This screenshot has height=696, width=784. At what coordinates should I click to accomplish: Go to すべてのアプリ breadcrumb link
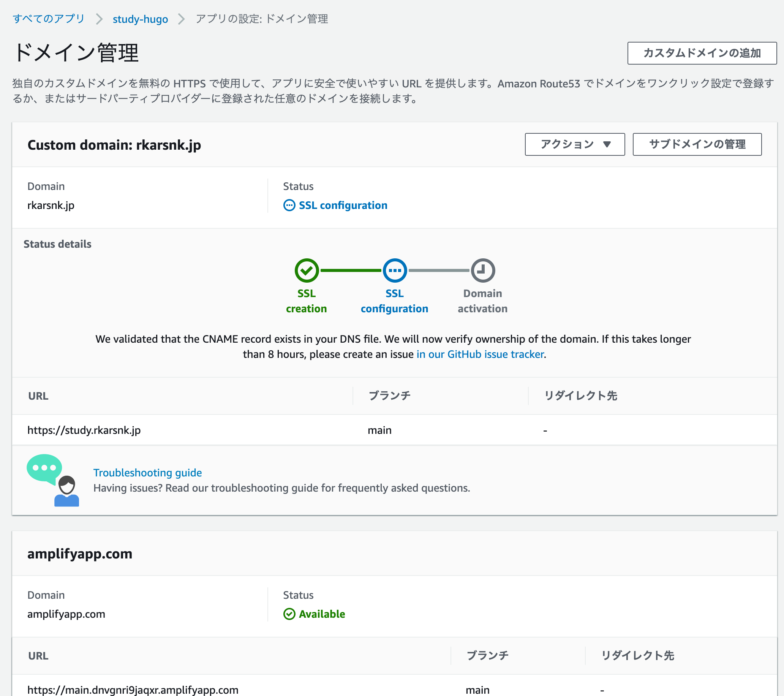tap(48, 18)
